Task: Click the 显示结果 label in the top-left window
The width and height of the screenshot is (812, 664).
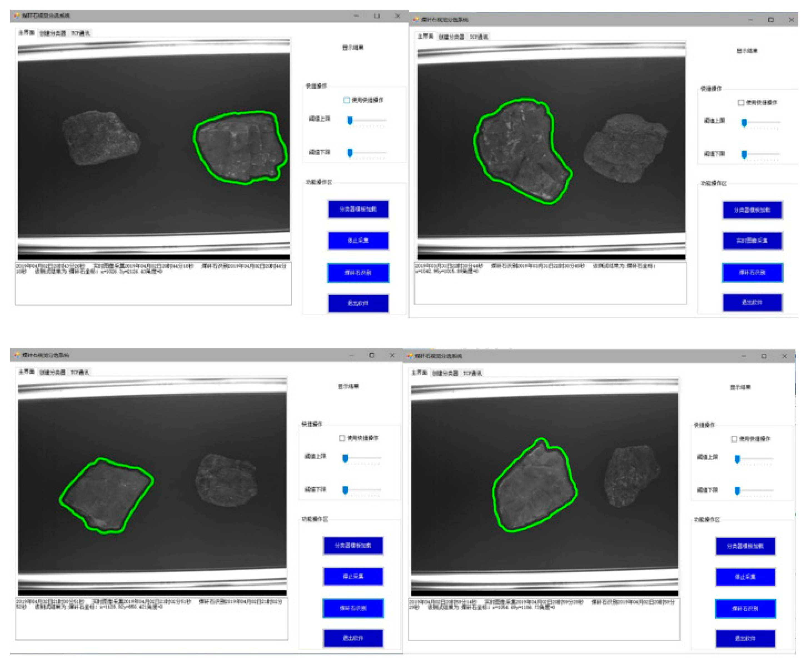Action: click(x=353, y=48)
